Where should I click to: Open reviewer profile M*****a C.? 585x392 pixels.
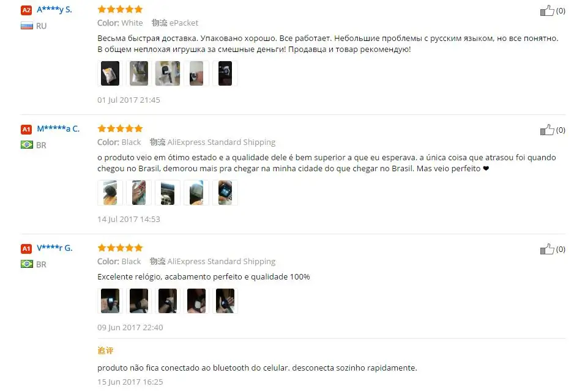[58, 129]
